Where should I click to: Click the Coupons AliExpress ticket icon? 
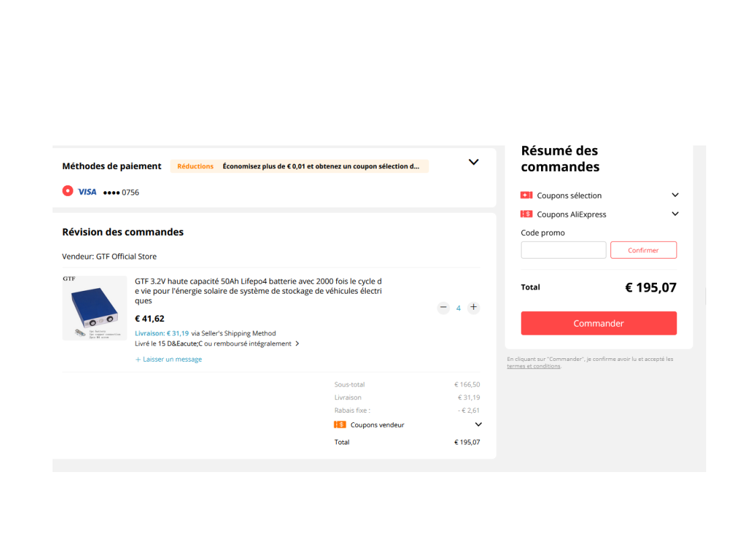coord(526,214)
